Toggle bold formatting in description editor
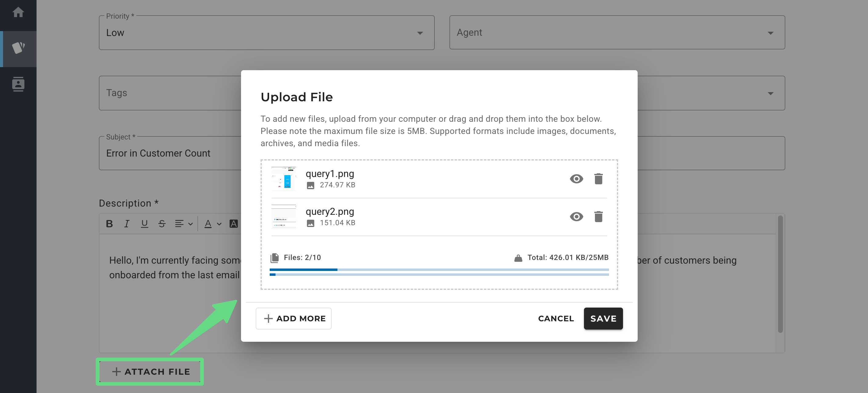 109,224
